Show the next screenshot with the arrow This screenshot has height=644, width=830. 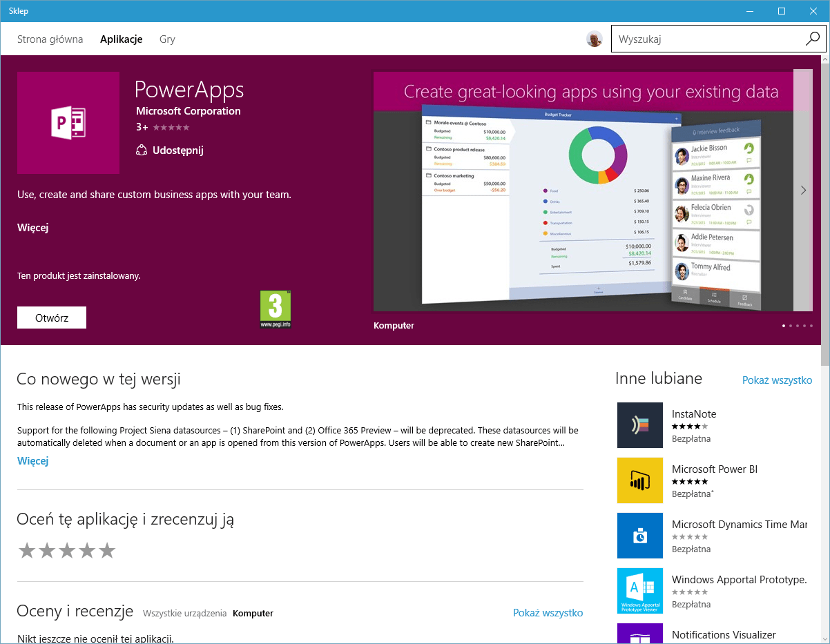coord(803,191)
